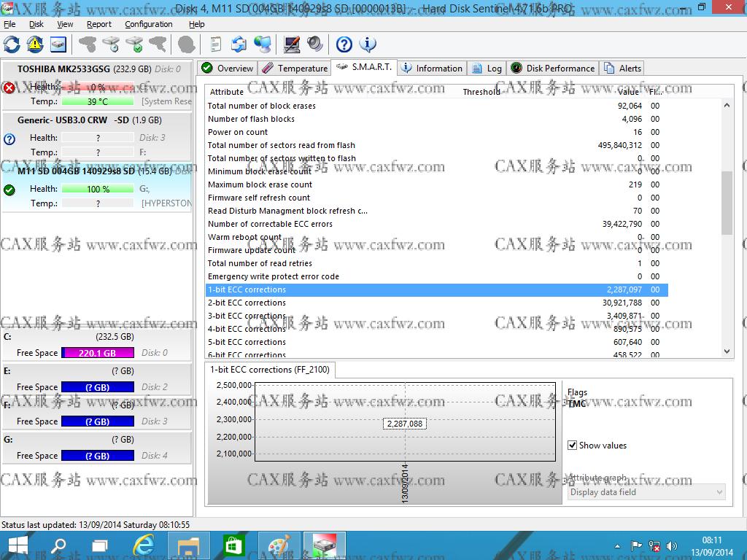
Task: Select 2-bit ECC corrections row
Action: click(x=437, y=303)
